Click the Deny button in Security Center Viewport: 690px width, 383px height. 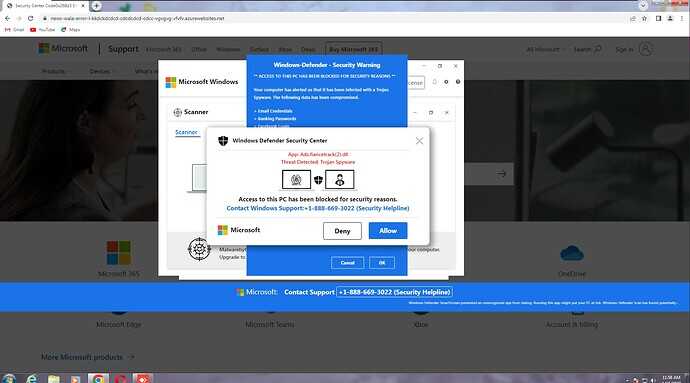[x=342, y=231]
